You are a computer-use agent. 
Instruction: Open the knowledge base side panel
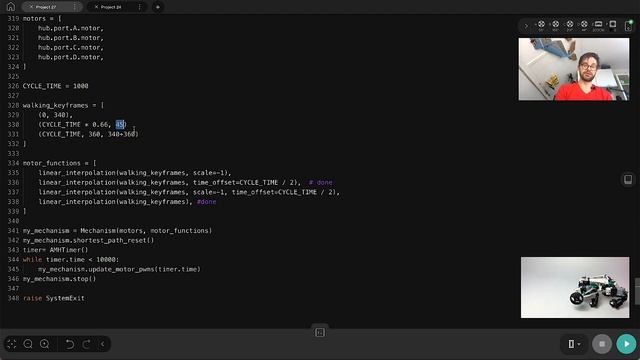click(x=628, y=179)
